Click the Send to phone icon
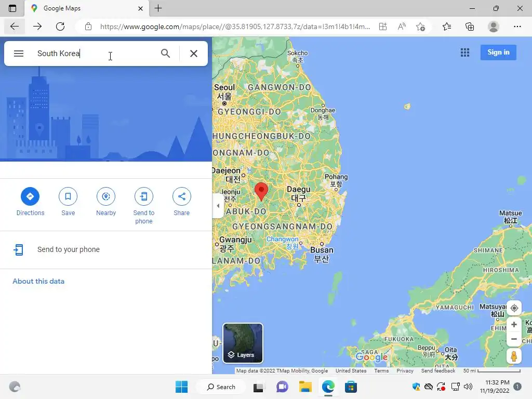The width and height of the screenshot is (532, 399). click(x=144, y=196)
